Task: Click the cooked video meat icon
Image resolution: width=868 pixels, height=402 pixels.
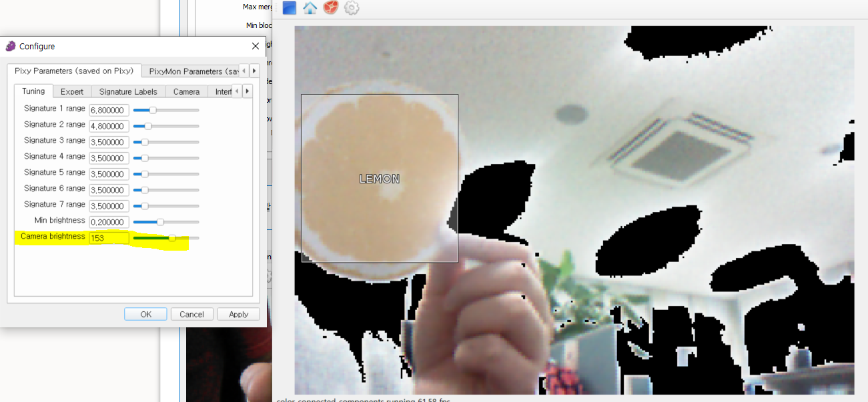Action: click(x=330, y=8)
